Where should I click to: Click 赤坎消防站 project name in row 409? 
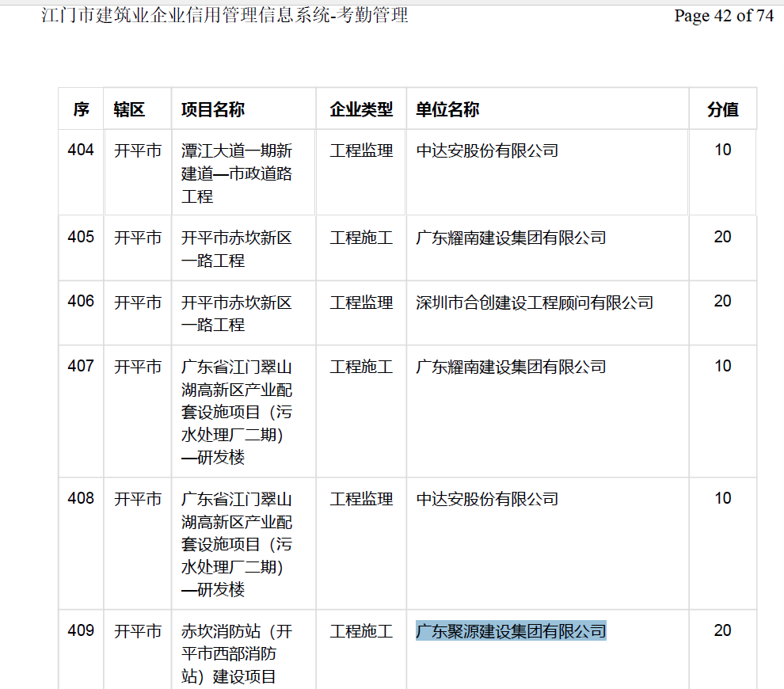pos(237,654)
